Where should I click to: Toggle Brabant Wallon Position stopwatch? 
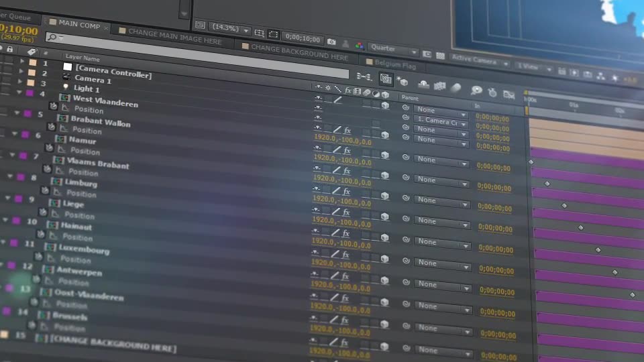point(51,127)
